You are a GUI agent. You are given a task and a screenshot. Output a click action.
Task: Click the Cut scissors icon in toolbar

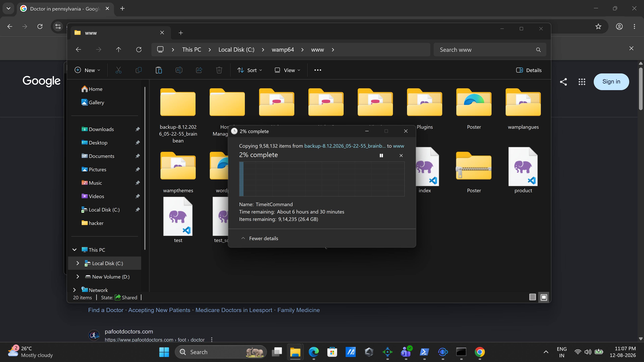click(x=119, y=70)
